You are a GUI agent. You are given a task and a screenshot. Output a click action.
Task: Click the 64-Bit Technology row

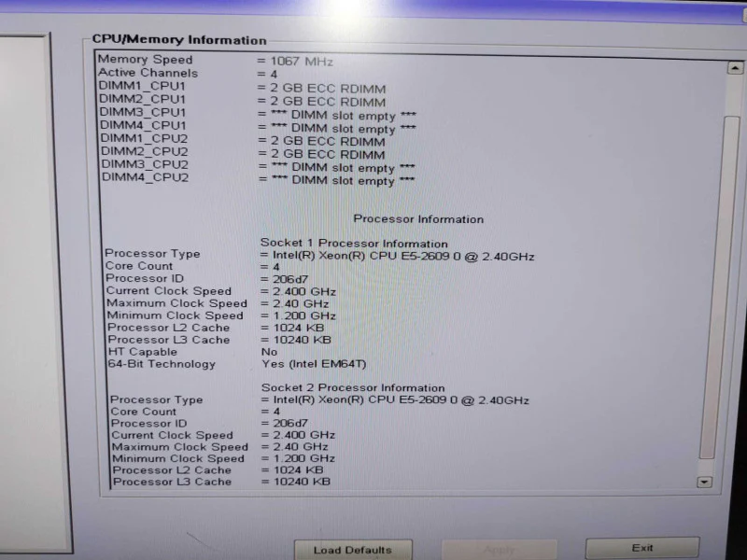(237, 364)
